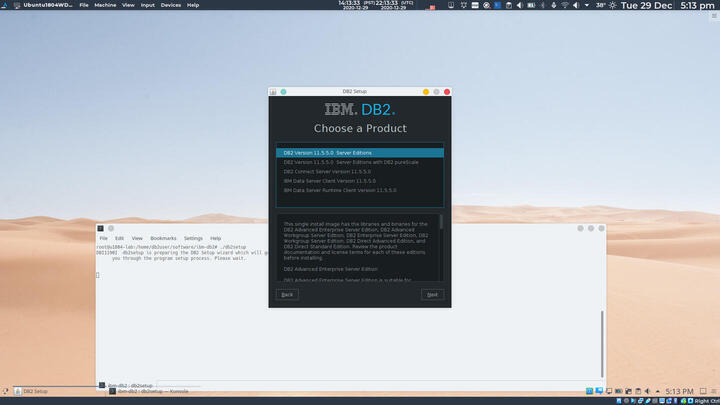
Task: Open the Bookmarks menu in Konsole
Action: click(x=163, y=238)
